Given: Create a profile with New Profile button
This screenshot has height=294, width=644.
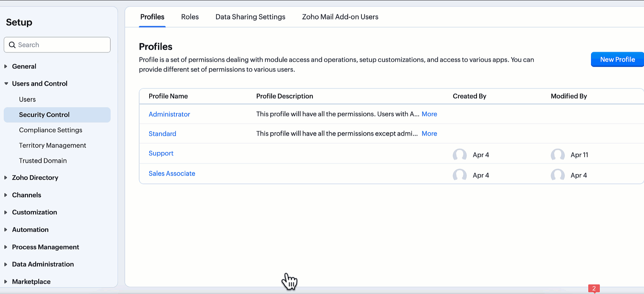Looking at the screenshot, I should [x=617, y=59].
